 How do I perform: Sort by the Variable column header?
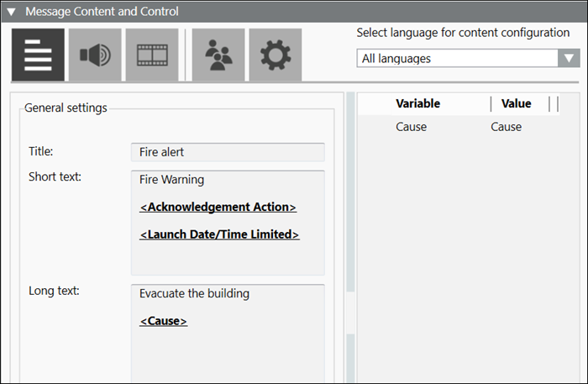click(417, 103)
